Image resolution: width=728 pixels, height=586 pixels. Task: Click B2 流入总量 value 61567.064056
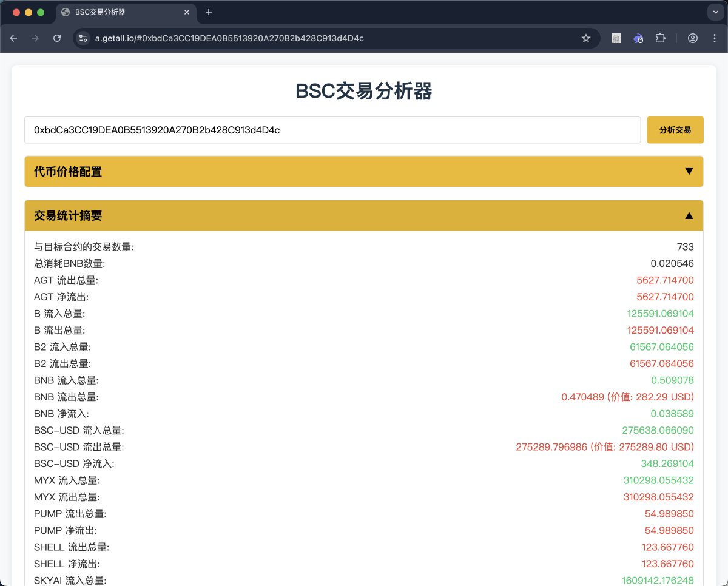coord(662,347)
